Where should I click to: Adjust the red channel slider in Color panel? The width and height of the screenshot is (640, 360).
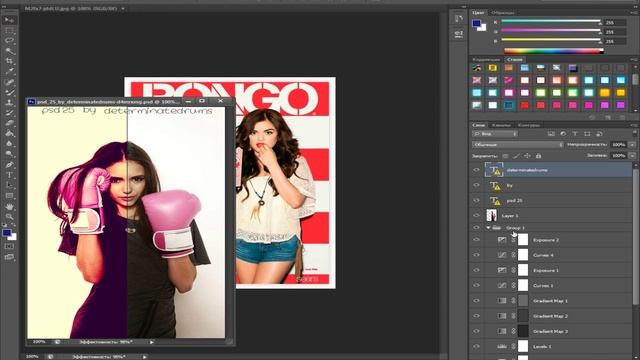[x=551, y=22]
